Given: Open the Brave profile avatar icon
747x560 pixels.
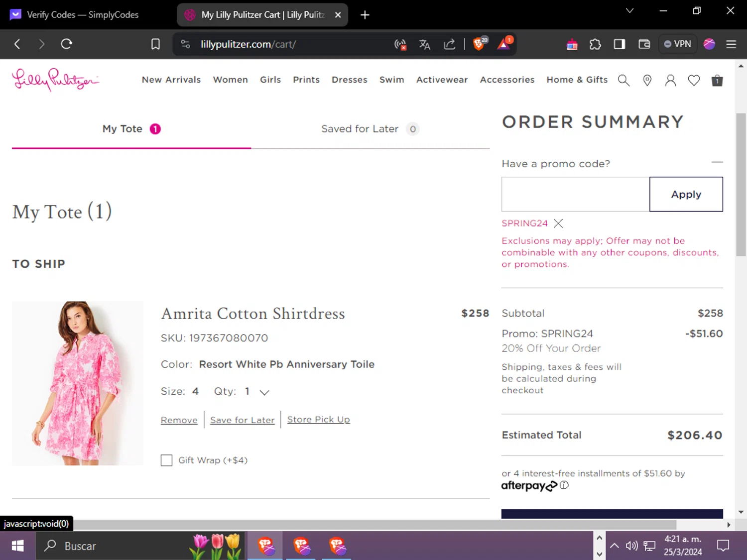Looking at the screenshot, I should 709,44.
